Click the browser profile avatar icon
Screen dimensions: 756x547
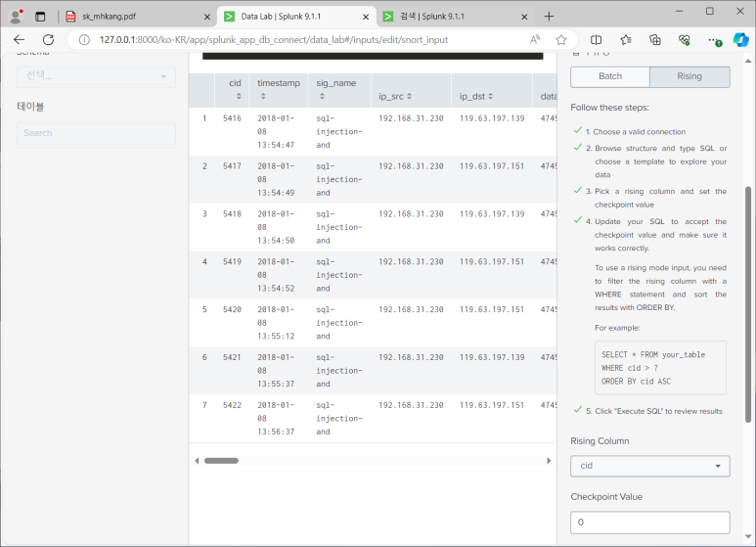pos(17,16)
